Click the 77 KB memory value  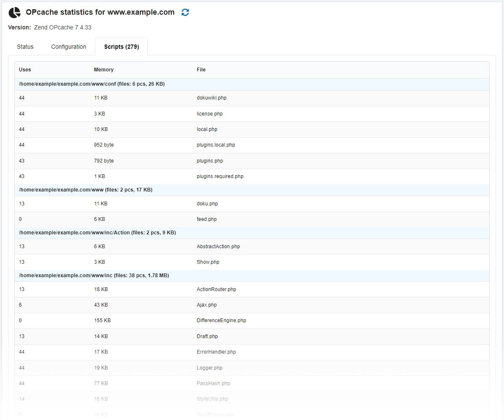[101, 383]
